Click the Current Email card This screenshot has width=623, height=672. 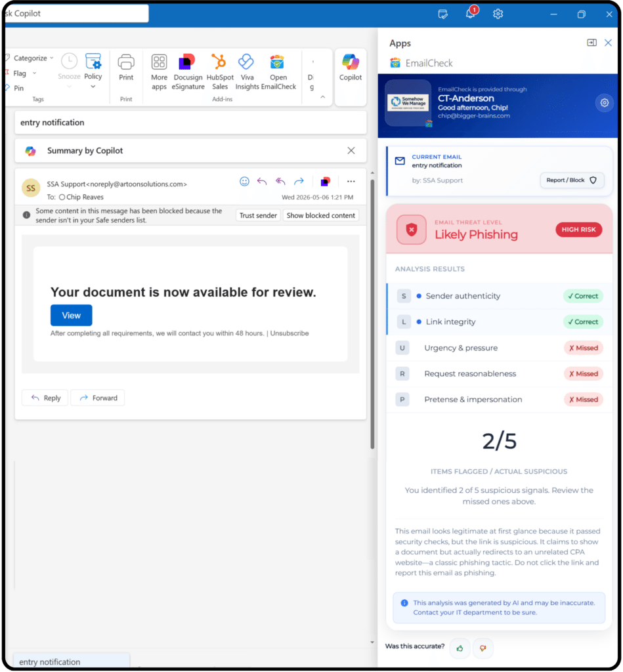tap(500, 171)
